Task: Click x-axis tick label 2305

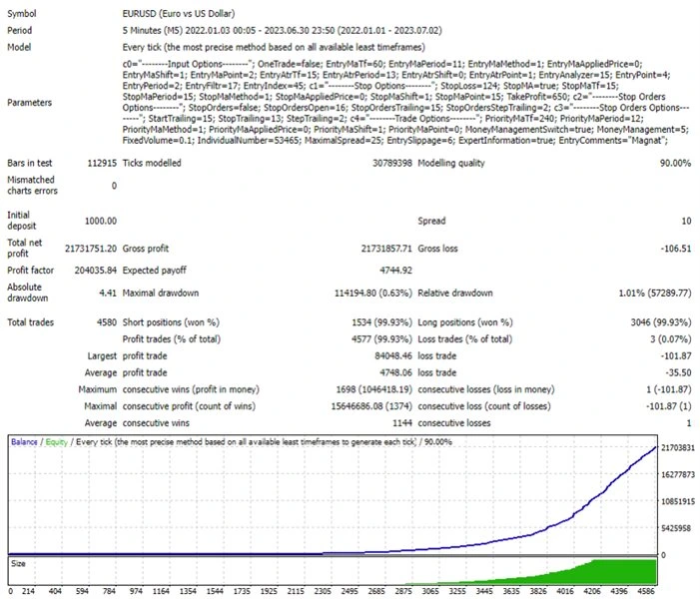Action: coord(323,591)
